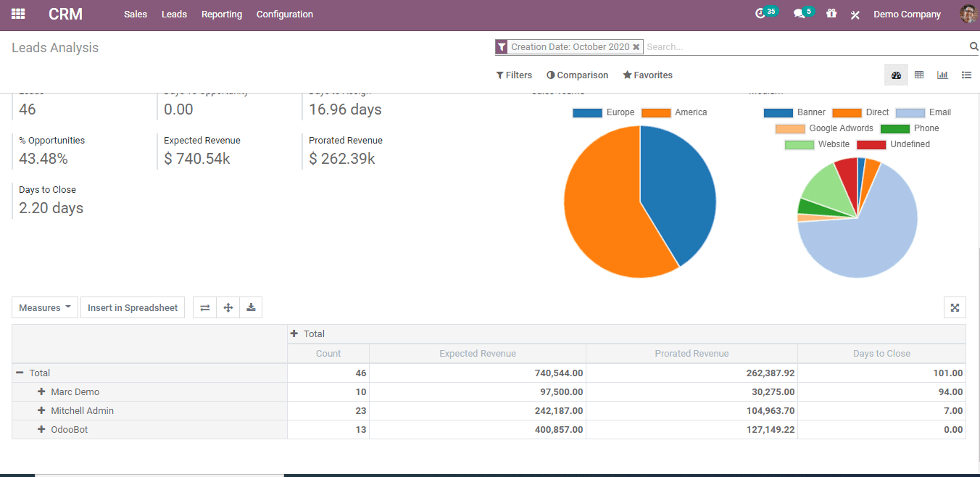
Task: Expand the Marc Demo row
Action: tap(42, 391)
